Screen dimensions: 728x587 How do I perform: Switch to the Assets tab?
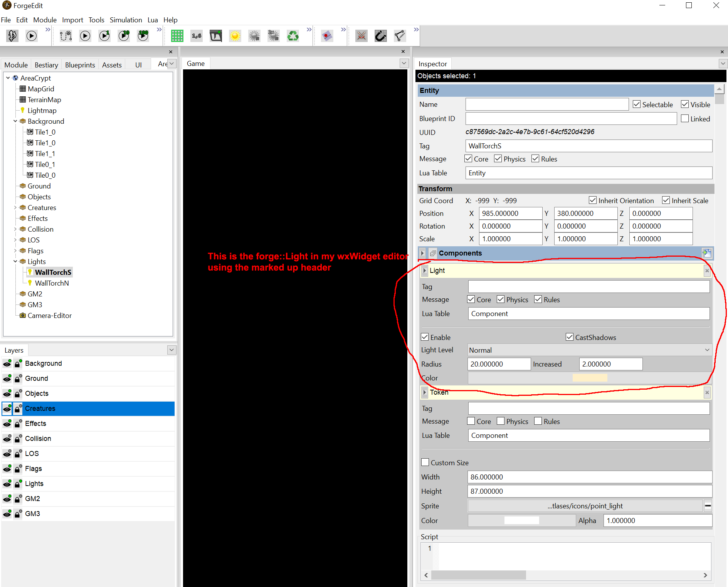[112, 65]
